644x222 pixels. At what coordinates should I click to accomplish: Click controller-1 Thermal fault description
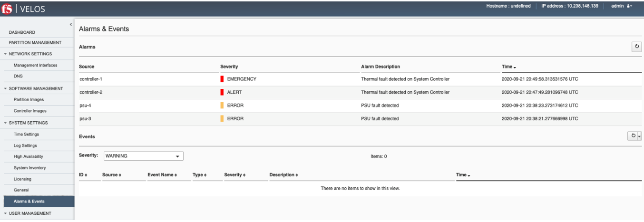[405, 79]
